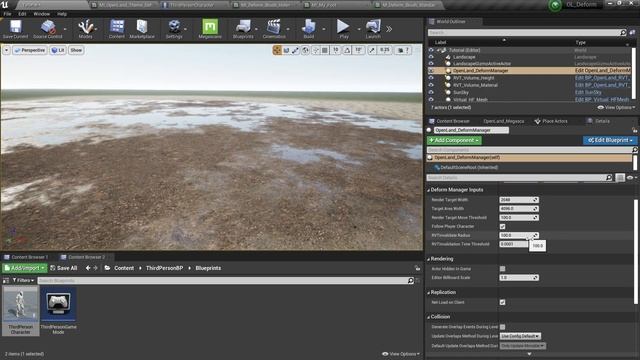
Task: Open the rotation snap angle dropdown
Action: [x=358, y=50]
